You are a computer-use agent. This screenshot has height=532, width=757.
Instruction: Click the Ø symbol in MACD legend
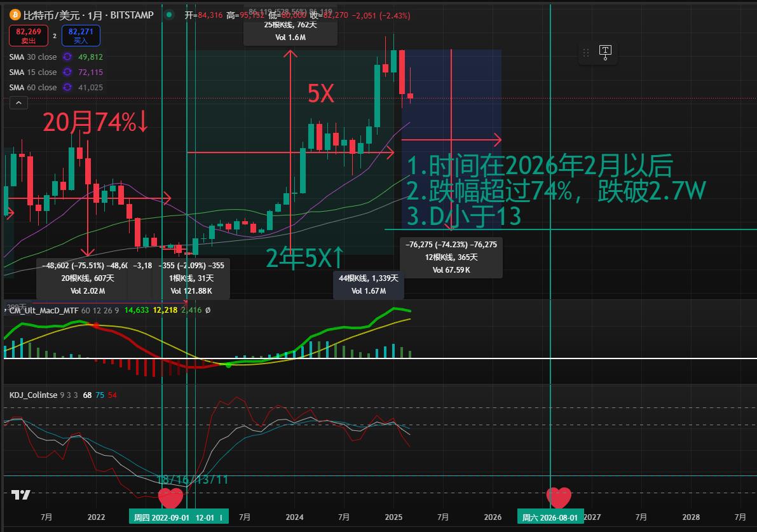[x=208, y=310]
